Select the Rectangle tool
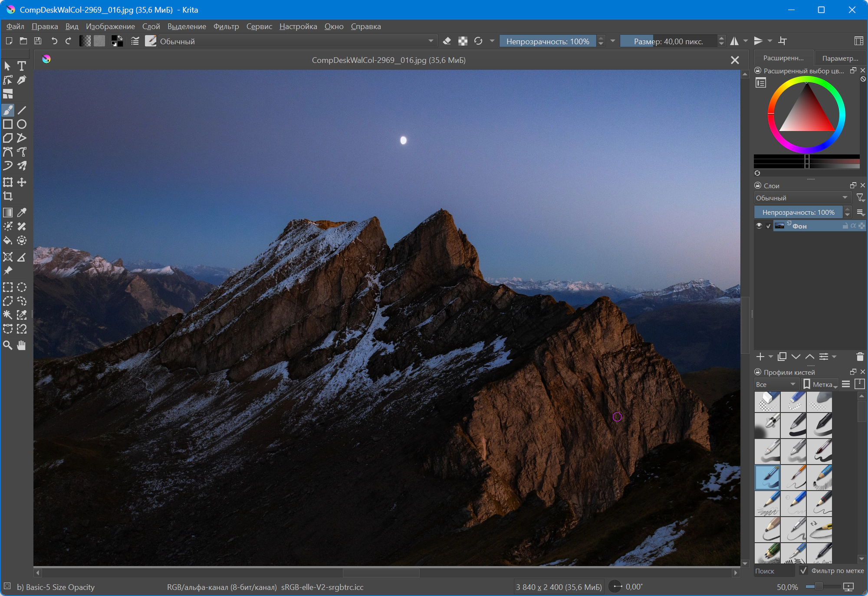The image size is (868, 596). tap(8, 124)
